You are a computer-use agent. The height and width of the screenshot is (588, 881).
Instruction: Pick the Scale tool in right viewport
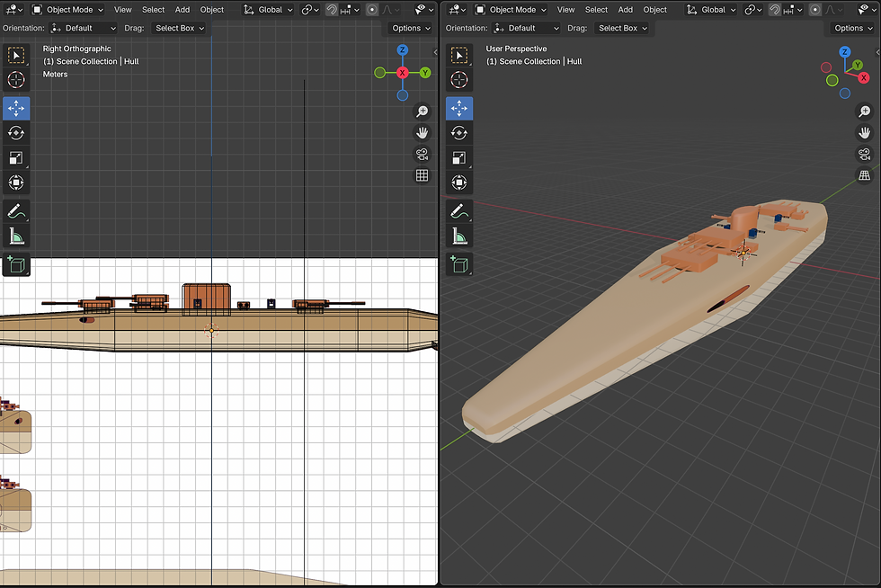[x=459, y=158]
